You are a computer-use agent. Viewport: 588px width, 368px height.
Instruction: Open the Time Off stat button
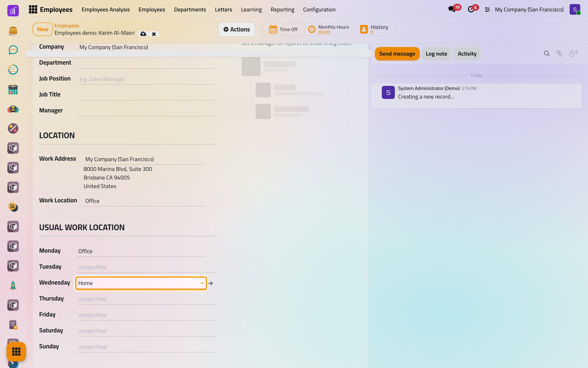point(283,29)
